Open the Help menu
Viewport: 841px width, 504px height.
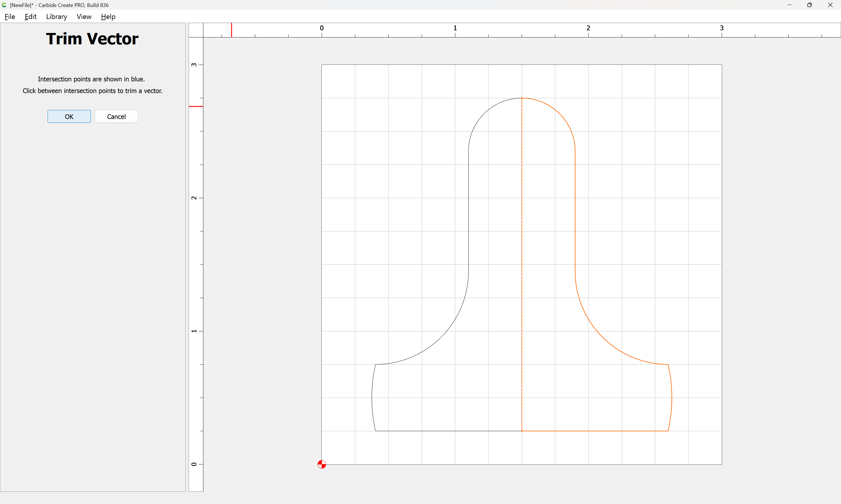point(108,17)
